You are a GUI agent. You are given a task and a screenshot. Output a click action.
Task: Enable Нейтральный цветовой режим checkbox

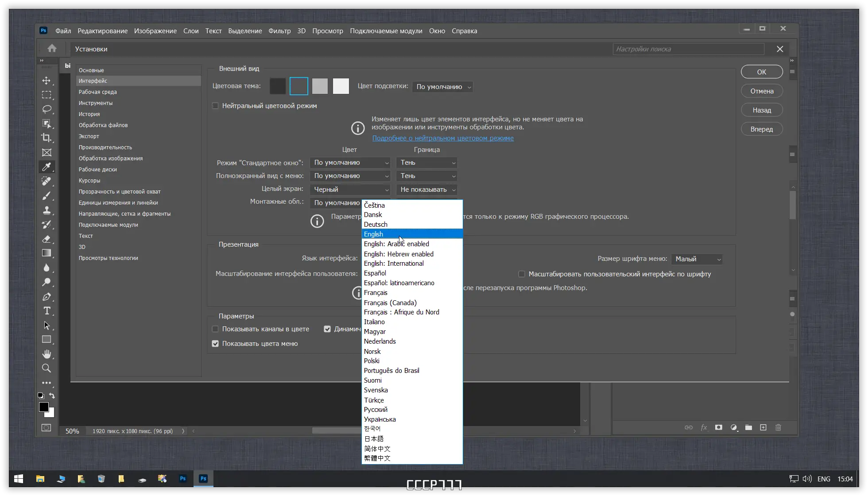pyautogui.click(x=215, y=106)
